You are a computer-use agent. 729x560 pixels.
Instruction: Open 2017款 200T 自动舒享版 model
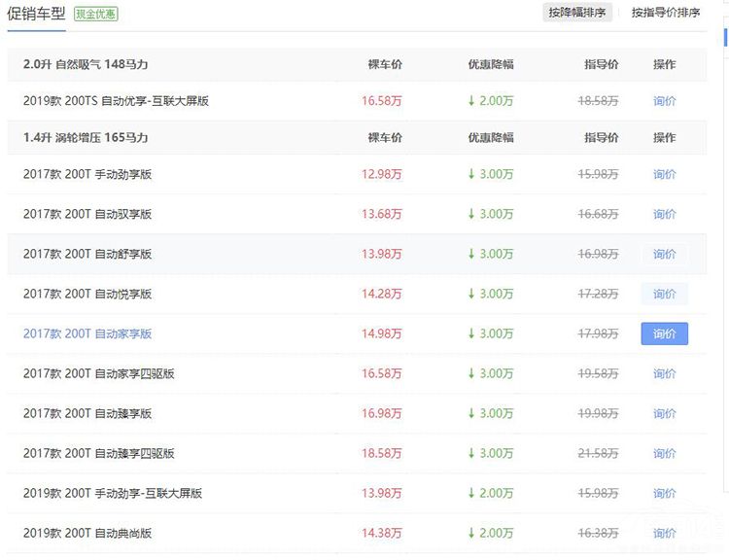point(87,255)
